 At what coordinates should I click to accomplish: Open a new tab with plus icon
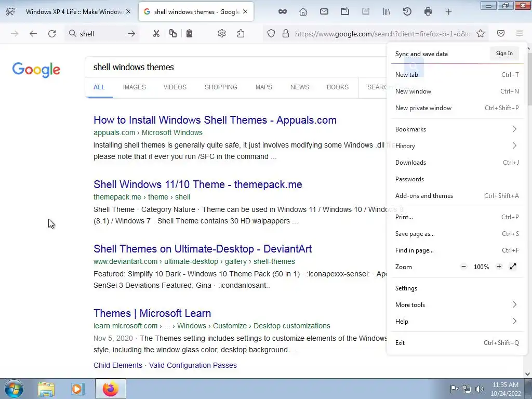coord(448,12)
